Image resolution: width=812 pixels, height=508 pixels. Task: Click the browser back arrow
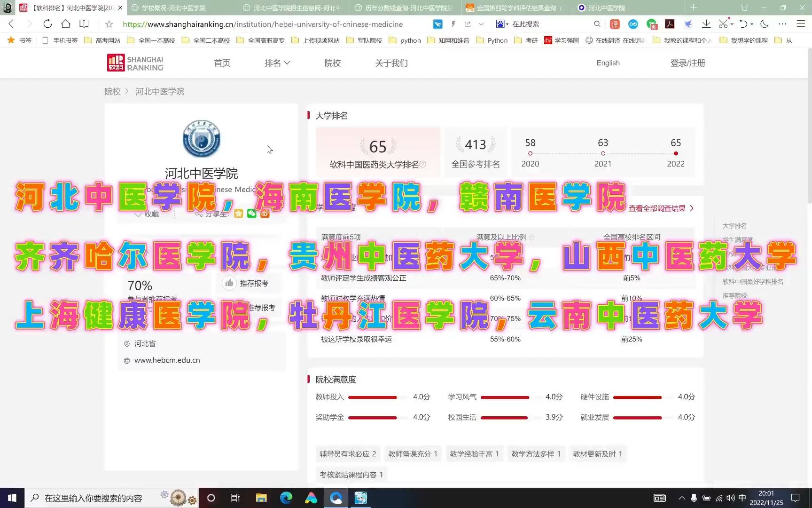11,24
